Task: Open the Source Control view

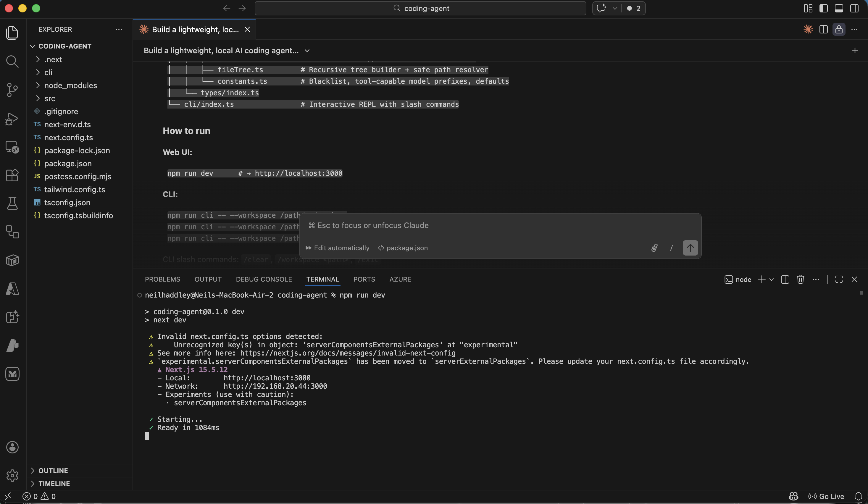Action: 12,90
